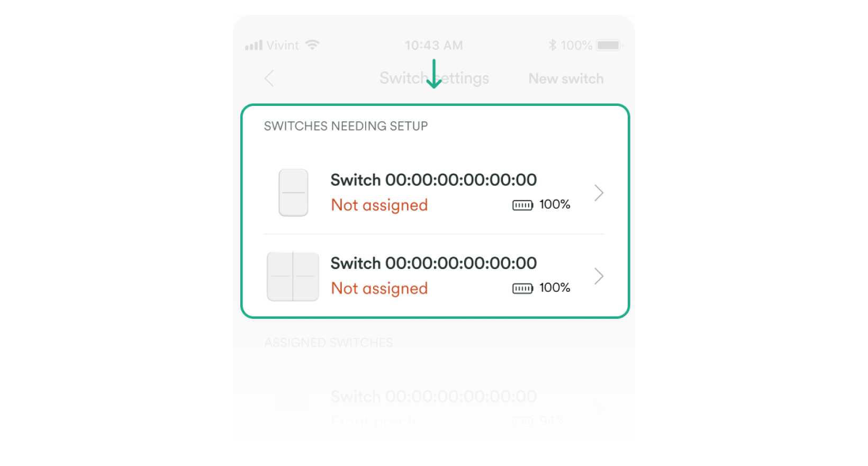Tap the single-rocker switch icon
Screen dimensions: 868x466
pyautogui.click(x=293, y=192)
